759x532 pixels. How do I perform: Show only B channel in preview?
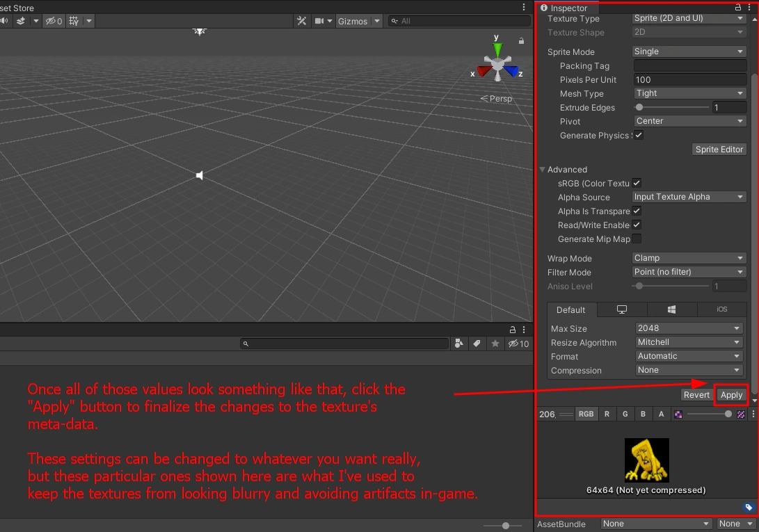point(643,414)
